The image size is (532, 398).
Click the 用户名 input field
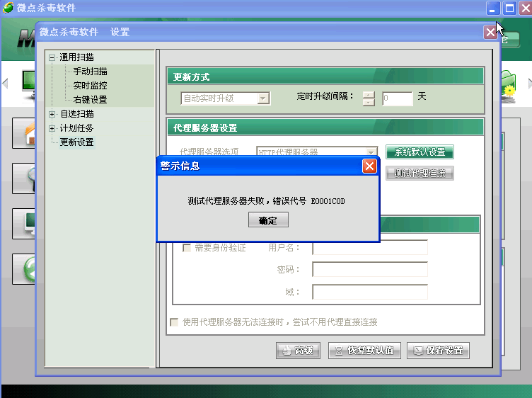coord(370,248)
